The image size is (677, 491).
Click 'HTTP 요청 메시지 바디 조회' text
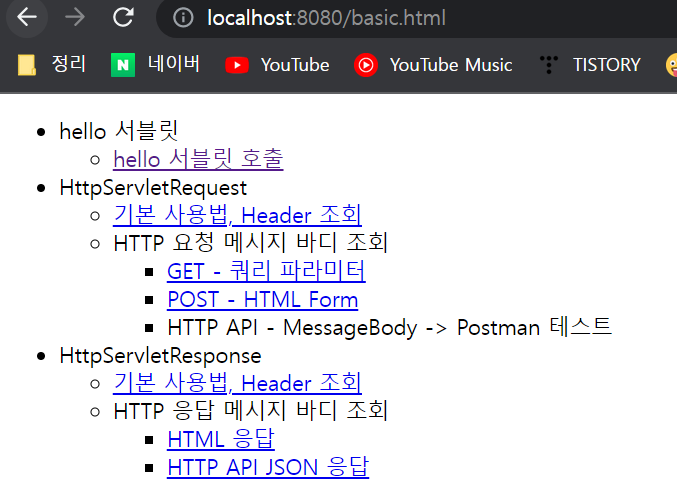coord(251,243)
